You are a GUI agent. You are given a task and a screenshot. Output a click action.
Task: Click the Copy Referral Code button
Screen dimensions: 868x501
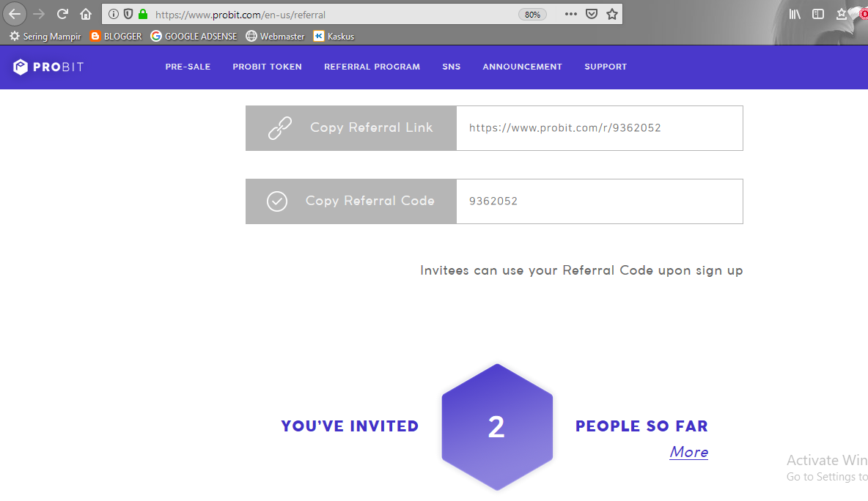(351, 201)
